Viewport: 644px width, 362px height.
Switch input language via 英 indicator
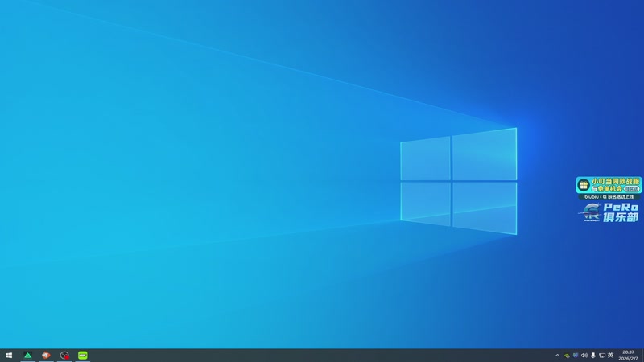[611, 356]
